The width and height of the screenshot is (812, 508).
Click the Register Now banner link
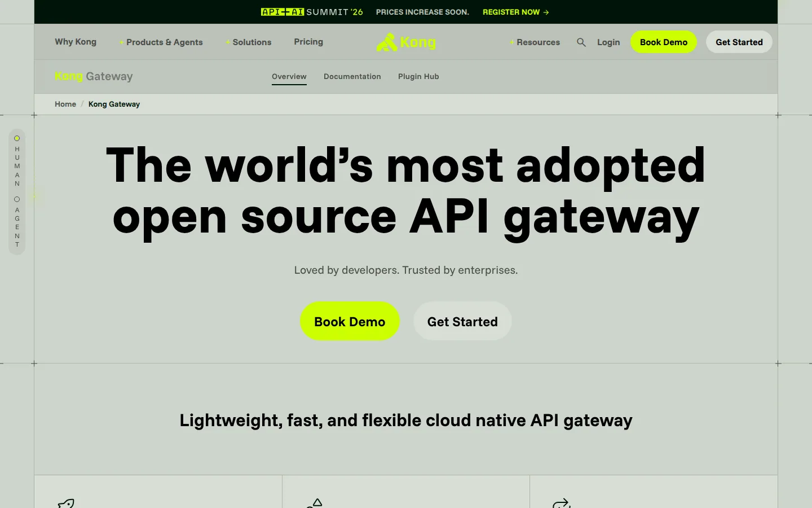(x=516, y=12)
